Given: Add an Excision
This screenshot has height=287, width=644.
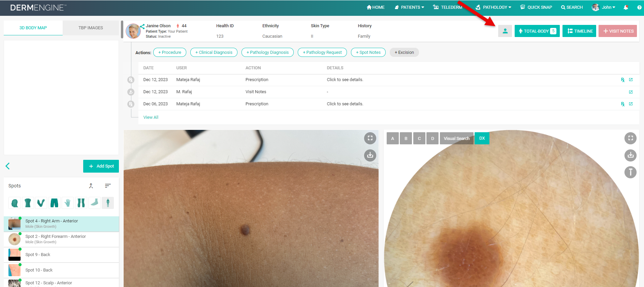Looking at the screenshot, I should (404, 52).
